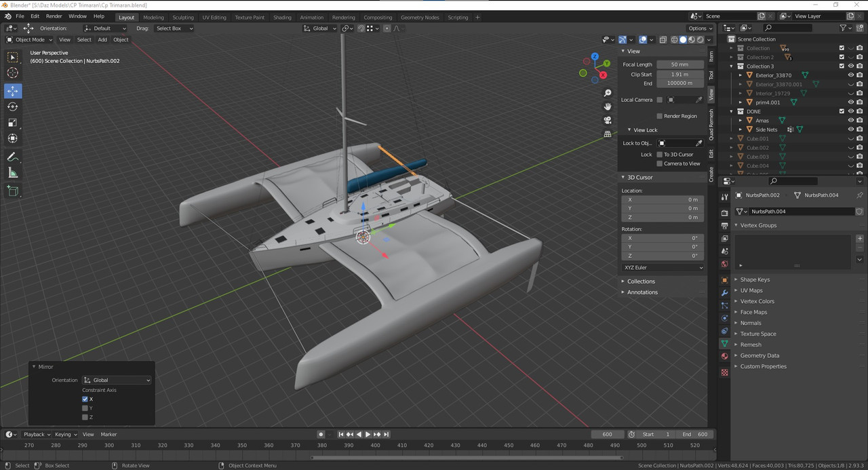Open the timeline Keying menu
Image resolution: width=868 pixels, height=470 pixels.
point(66,435)
